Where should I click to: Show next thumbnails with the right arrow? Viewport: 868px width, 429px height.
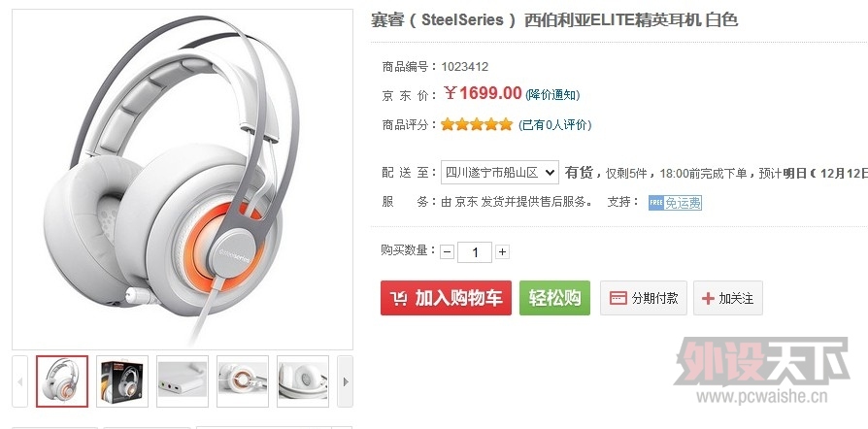tap(345, 381)
